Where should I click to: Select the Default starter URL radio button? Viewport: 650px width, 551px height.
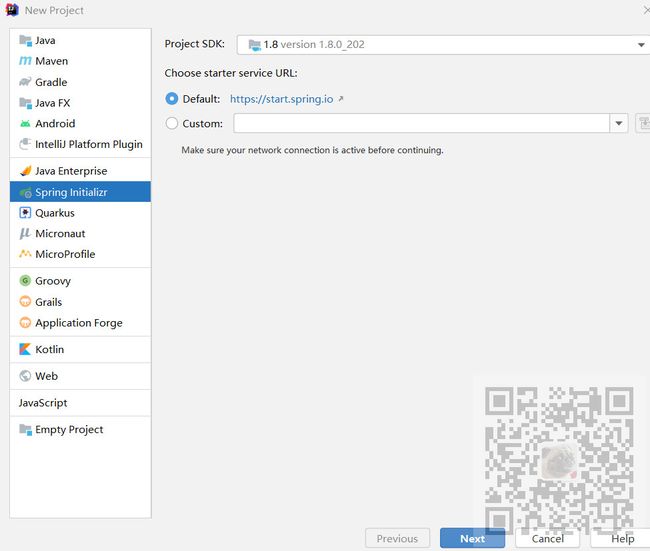pos(172,99)
